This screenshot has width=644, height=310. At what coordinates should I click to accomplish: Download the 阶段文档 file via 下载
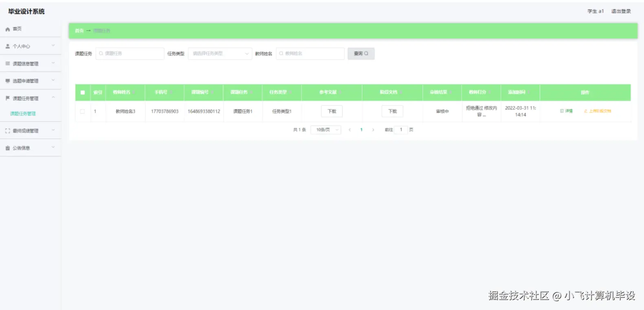(392, 111)
